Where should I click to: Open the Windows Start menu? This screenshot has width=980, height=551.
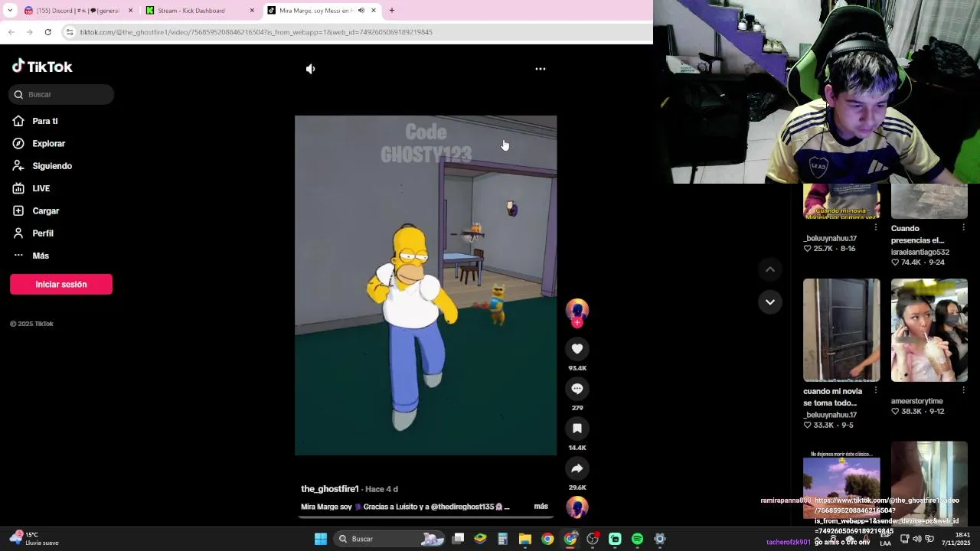coord(321,539)
